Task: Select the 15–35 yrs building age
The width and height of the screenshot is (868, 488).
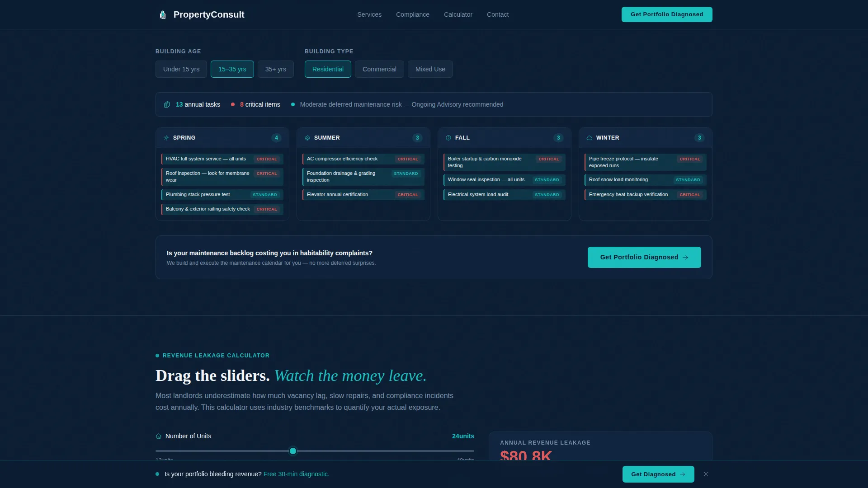Action: pos(232,69)
